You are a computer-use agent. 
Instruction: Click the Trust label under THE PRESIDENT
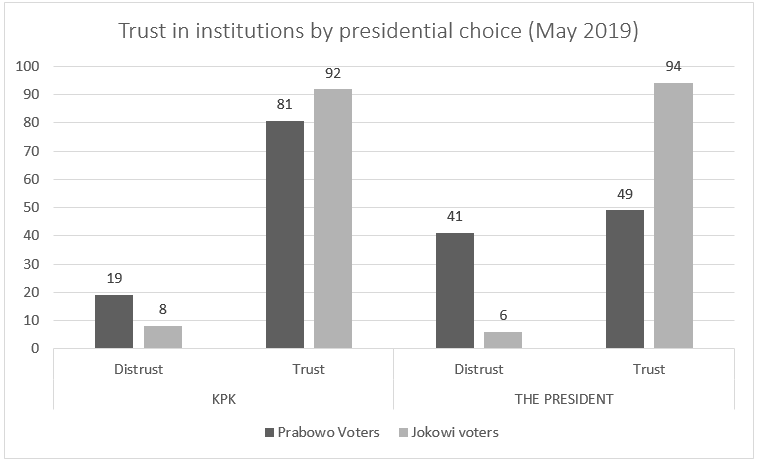(649, 369)
